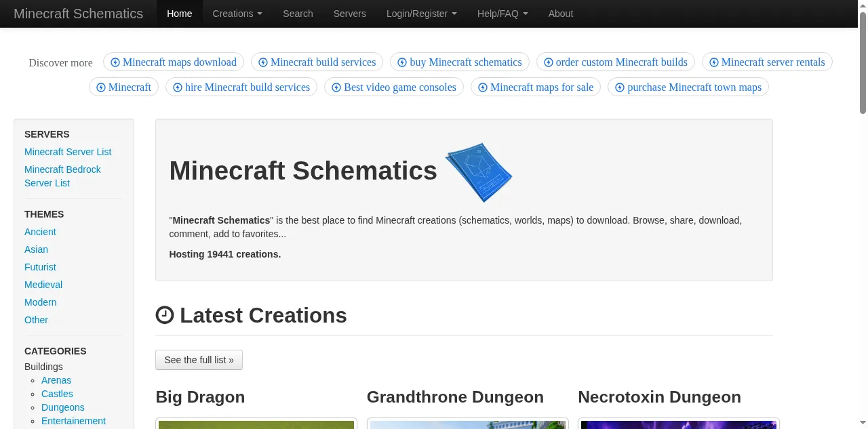Open the order custom Minecraft builds suggestion

[616, 62]
